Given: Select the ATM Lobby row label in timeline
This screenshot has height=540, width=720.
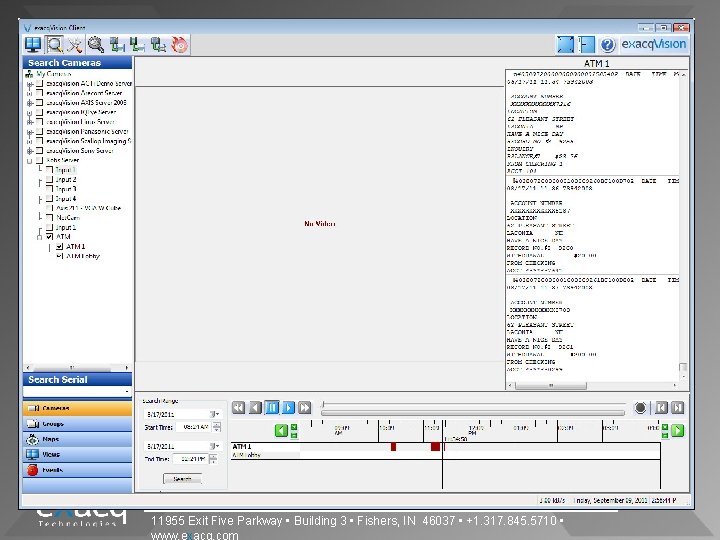Looking at the screenshot, I should point(246,455).
